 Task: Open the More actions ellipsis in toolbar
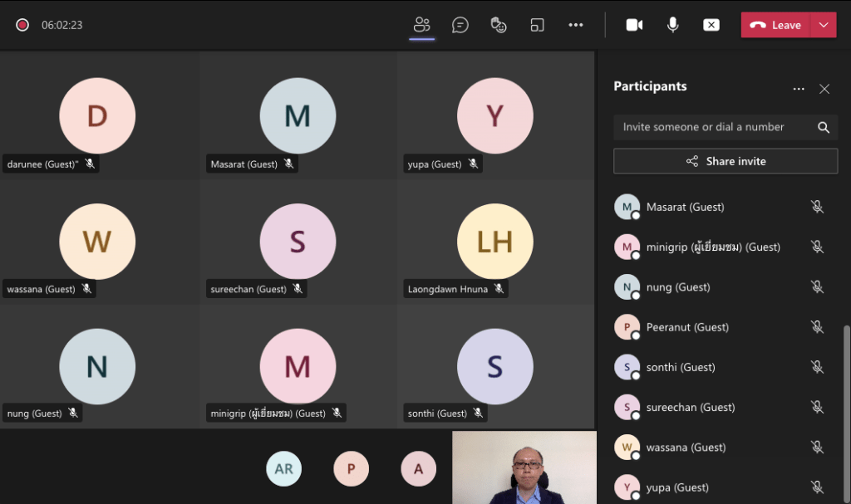576,25
